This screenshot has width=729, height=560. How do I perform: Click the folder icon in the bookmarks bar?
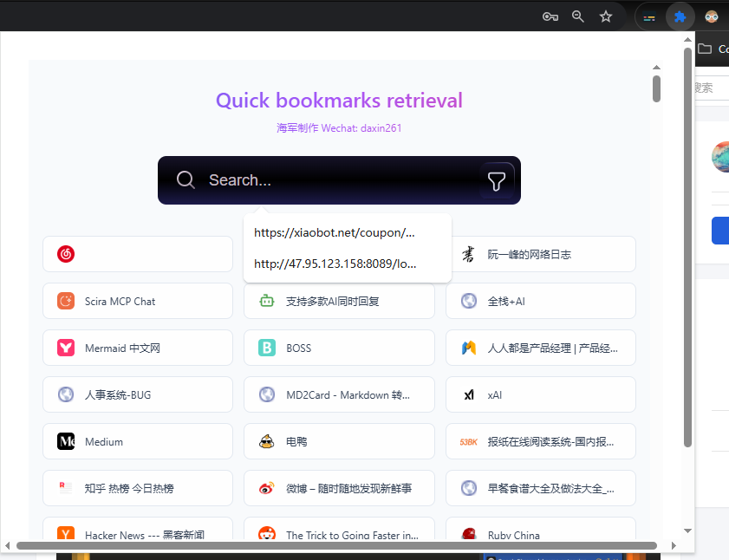click(x=705, y=49)
